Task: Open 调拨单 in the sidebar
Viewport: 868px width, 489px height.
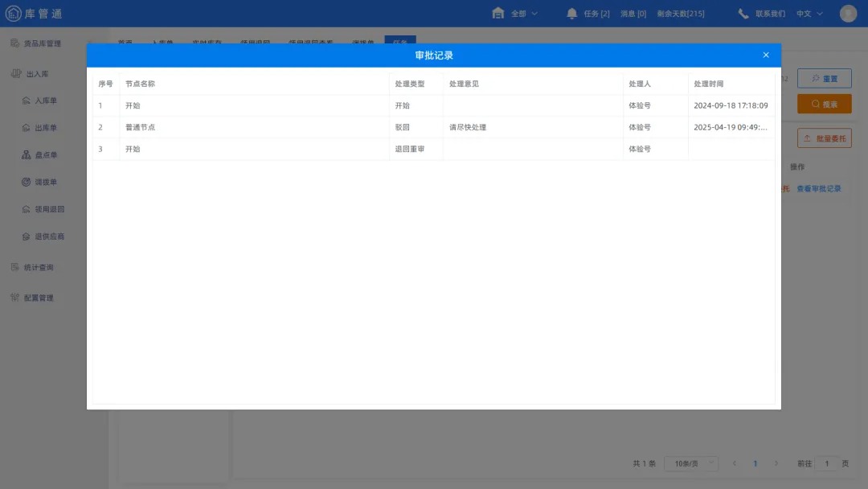Action: point(45,182)
